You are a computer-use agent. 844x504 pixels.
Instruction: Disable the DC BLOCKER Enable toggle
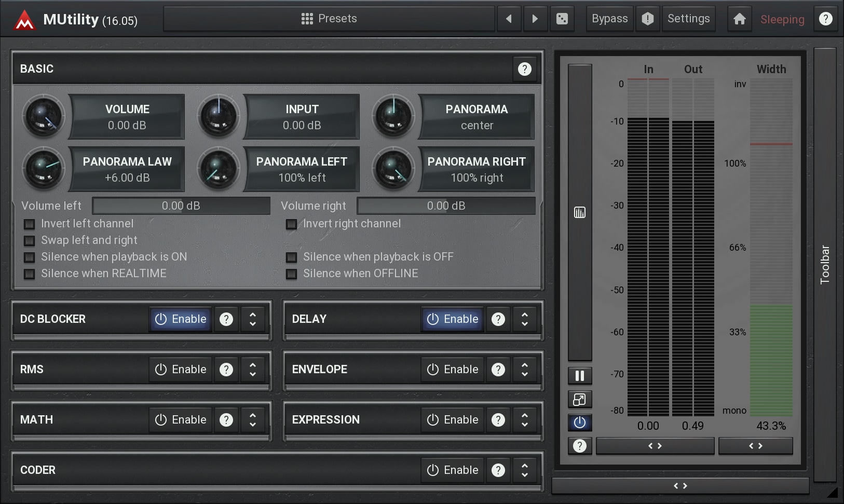181,319
